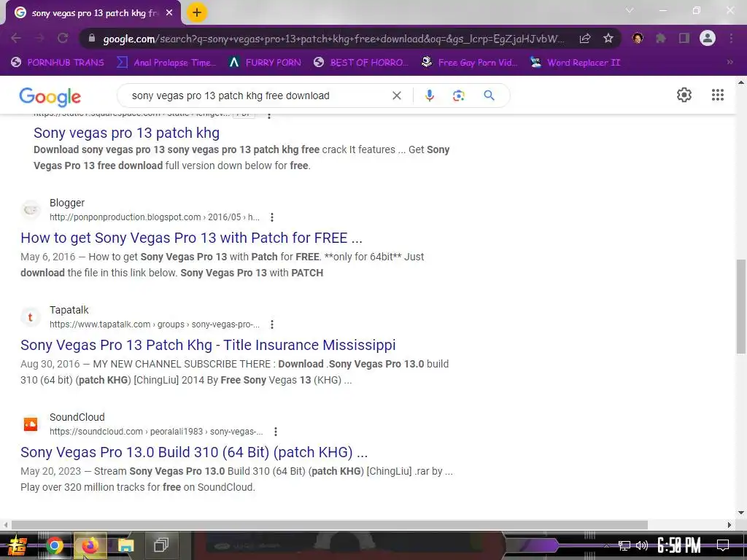Open the network icon in system tray
This screenshot has height=560, width=747.
click(624, 545)
